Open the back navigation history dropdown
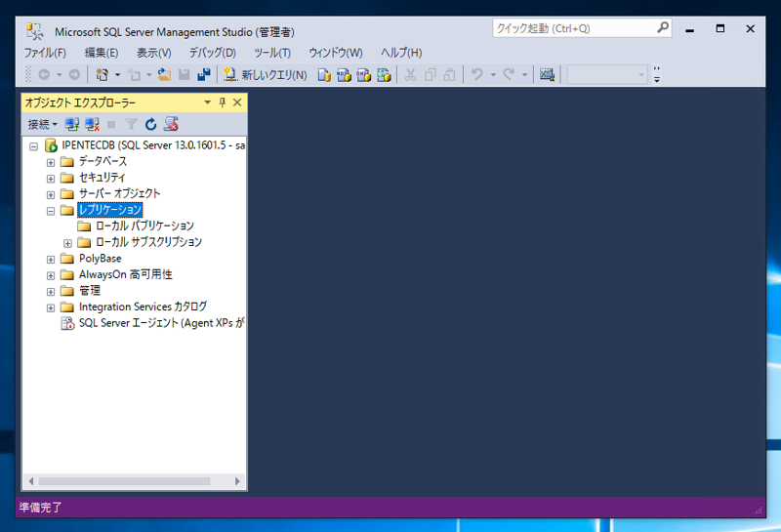 click(x=59, y=75)
